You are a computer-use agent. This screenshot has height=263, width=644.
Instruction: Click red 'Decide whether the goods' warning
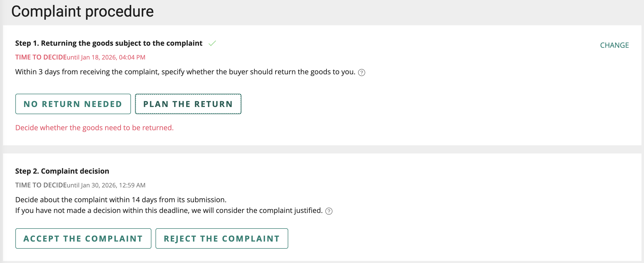pos(94,128)
